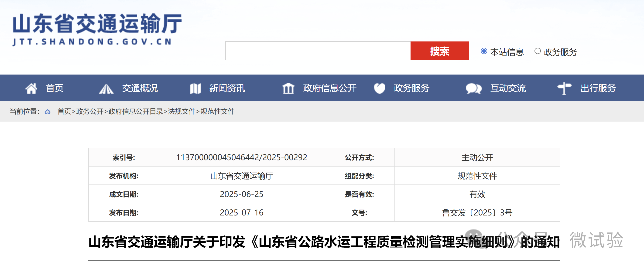The width and height of the screenshot is (644, 266).
Task: Open the 交通概况 navigation menu
Action: [140, 88]
